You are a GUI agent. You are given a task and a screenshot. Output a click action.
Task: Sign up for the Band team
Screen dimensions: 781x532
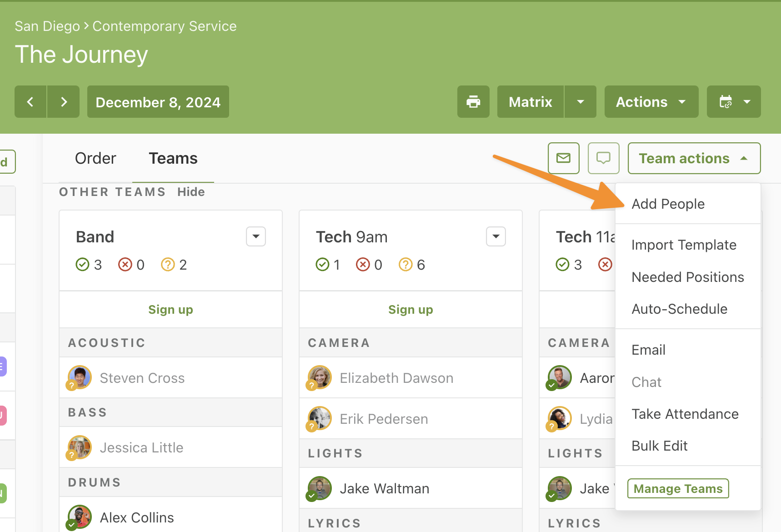click(x=170, y=310)
